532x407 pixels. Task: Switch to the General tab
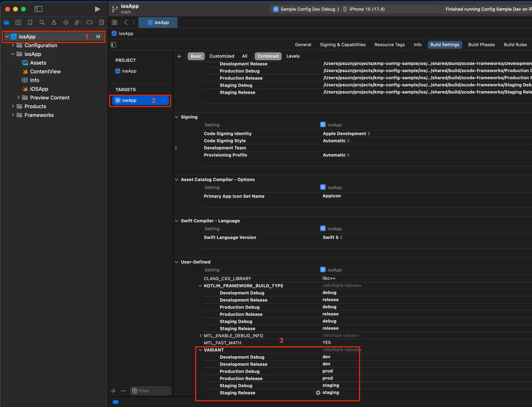[303, 45]
